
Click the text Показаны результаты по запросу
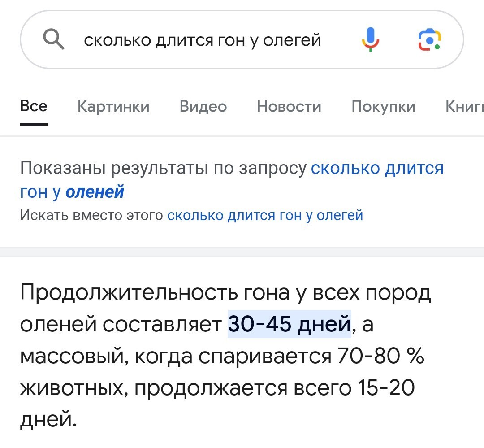163,169
